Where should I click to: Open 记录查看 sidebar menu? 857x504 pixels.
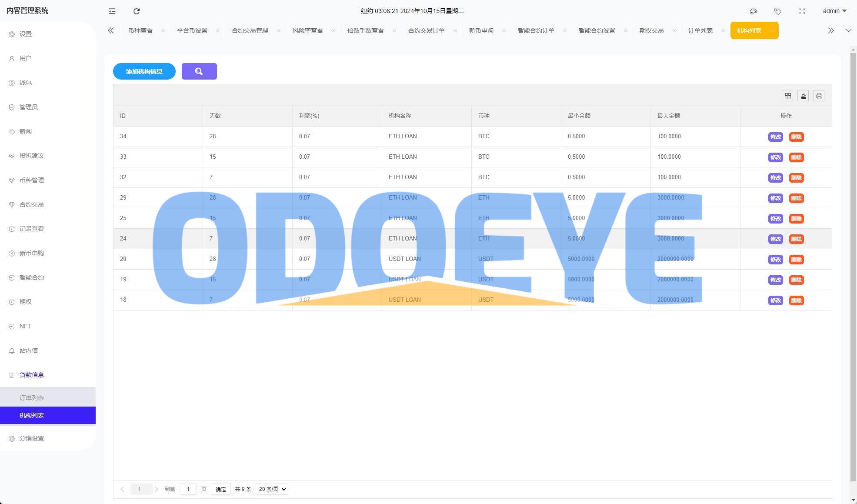click(x=48, y=229)
